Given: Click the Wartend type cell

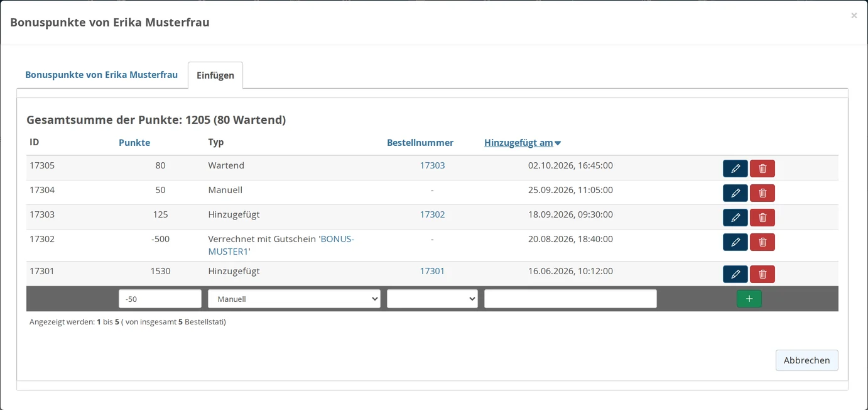Looking at the screenshot, I should [226, 165].
